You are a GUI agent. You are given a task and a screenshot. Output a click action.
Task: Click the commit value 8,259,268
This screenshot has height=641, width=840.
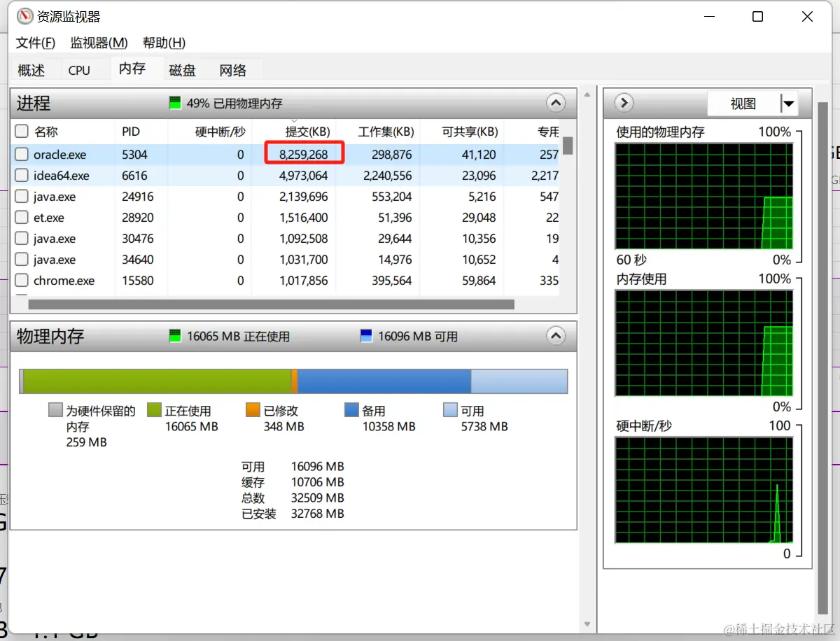(304, 155)
